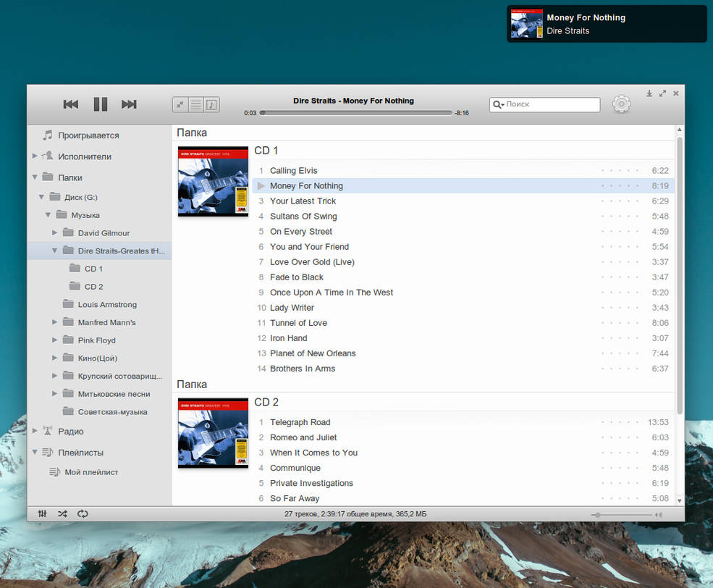Click the CD 2 album heading
Screen dimensions: 713x588
[266, 402]
